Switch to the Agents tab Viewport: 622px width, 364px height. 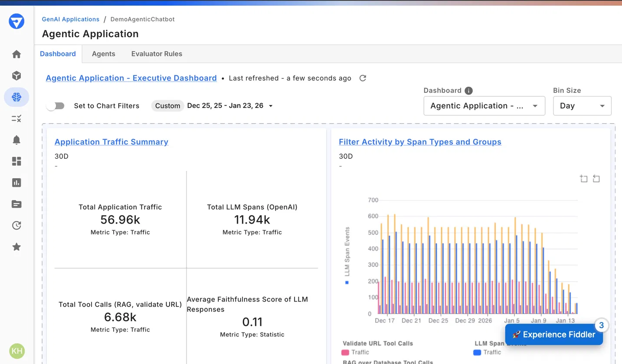coord(104,54)
